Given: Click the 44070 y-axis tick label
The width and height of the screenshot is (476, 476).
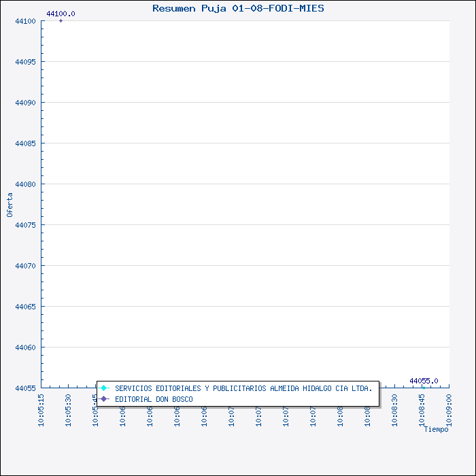Looking at the screenshot, I should (25, 266).
